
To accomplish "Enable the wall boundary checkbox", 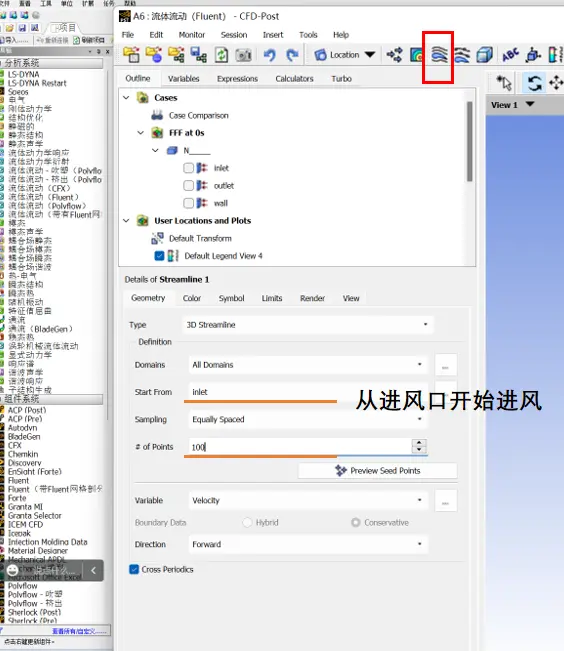I will (189, 203).
